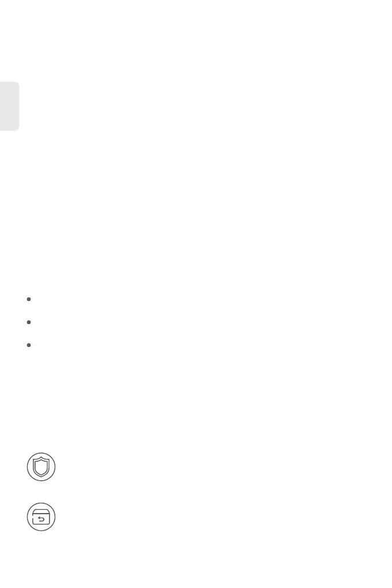View the refund policy box icon
The image size is (392, 588).
(x=42, y=517)
